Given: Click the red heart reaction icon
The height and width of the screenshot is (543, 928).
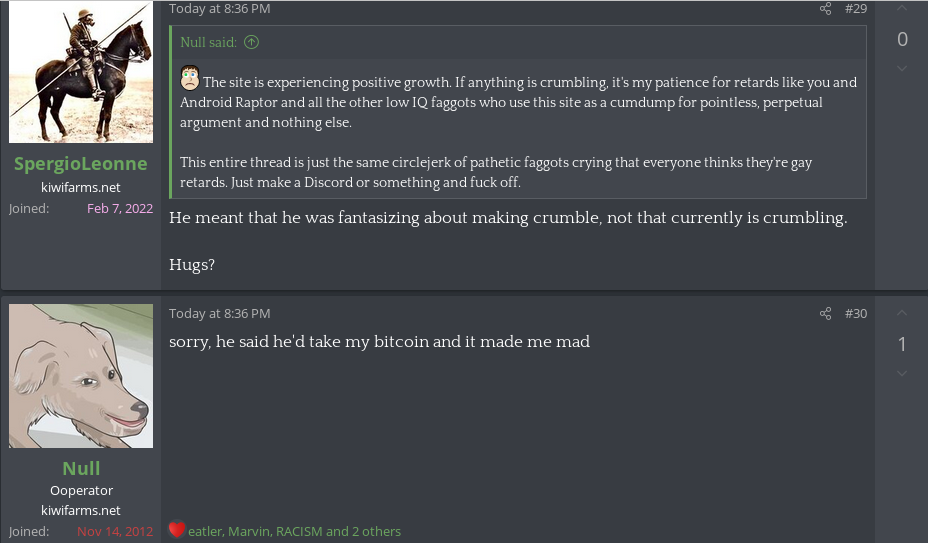Looking at the screenshot, I should point(177,530).
